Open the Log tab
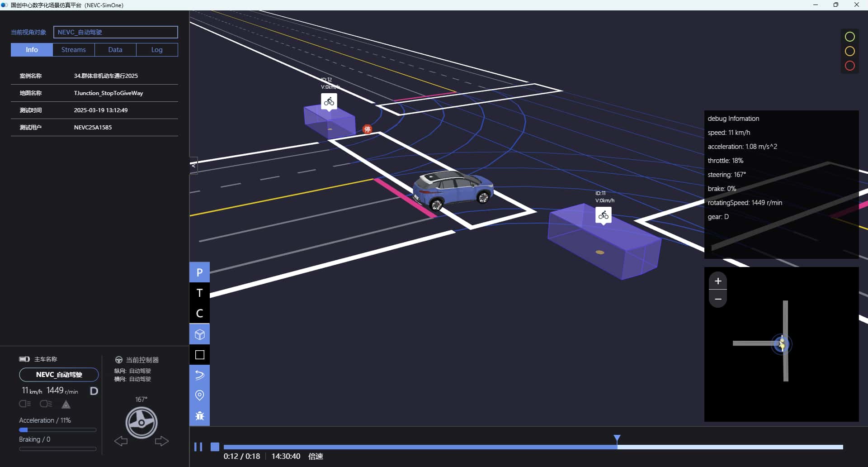 [x=157, y=50]
